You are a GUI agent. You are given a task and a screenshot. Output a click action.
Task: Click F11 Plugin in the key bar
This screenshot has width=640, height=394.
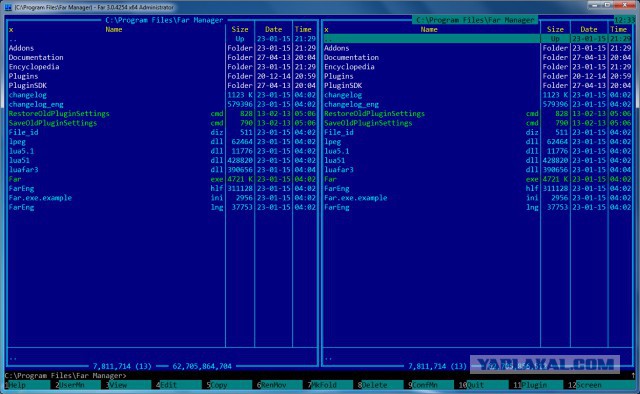coord(538,385)
